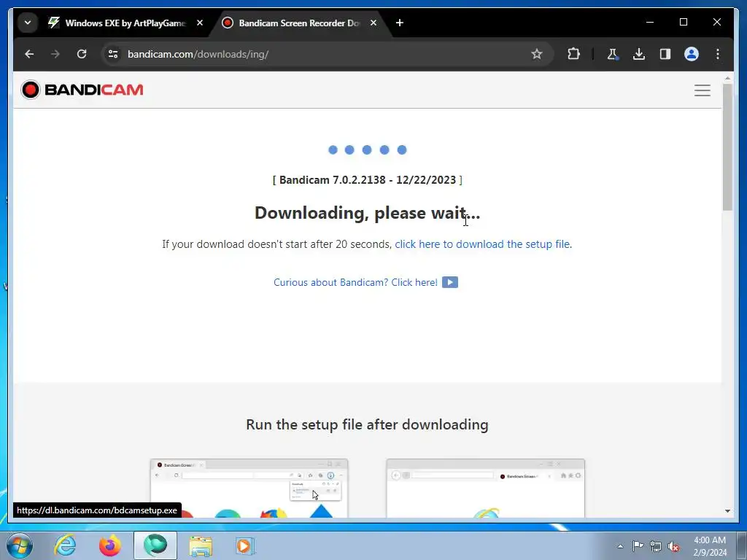Bookmark this page with the star icon

537,54
